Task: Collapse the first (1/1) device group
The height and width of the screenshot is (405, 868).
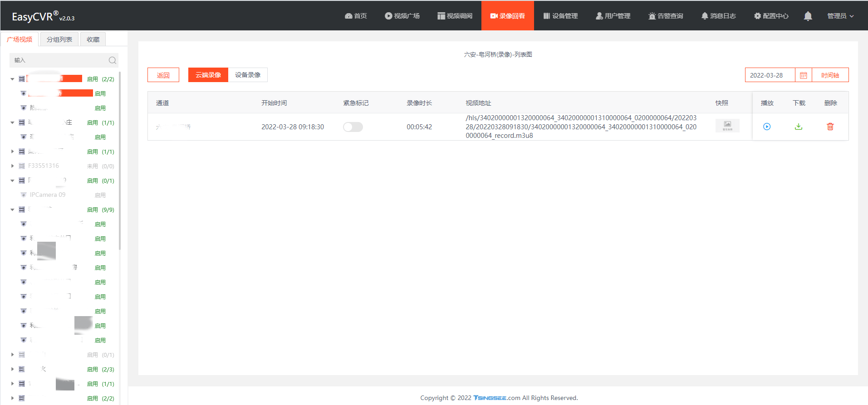Action: (12, 122)
